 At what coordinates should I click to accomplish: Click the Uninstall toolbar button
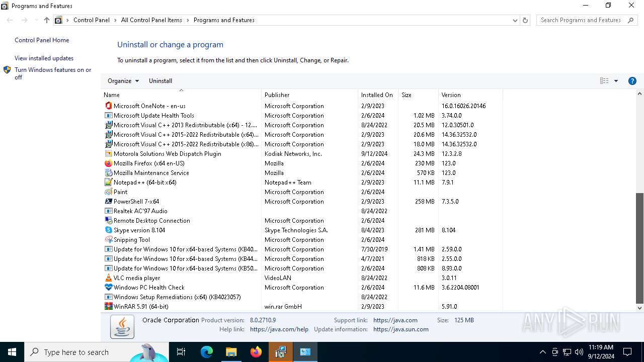(x=160, y=81)
